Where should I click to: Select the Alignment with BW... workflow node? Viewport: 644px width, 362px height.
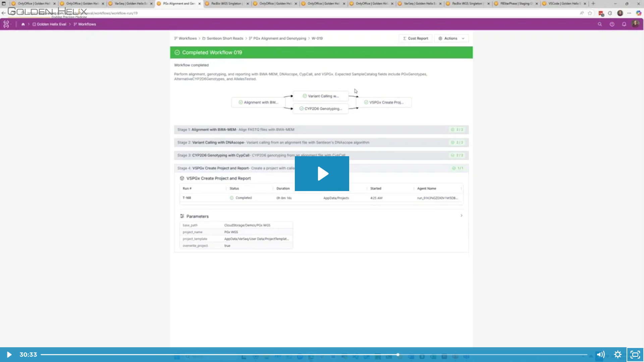pos(259,102)
